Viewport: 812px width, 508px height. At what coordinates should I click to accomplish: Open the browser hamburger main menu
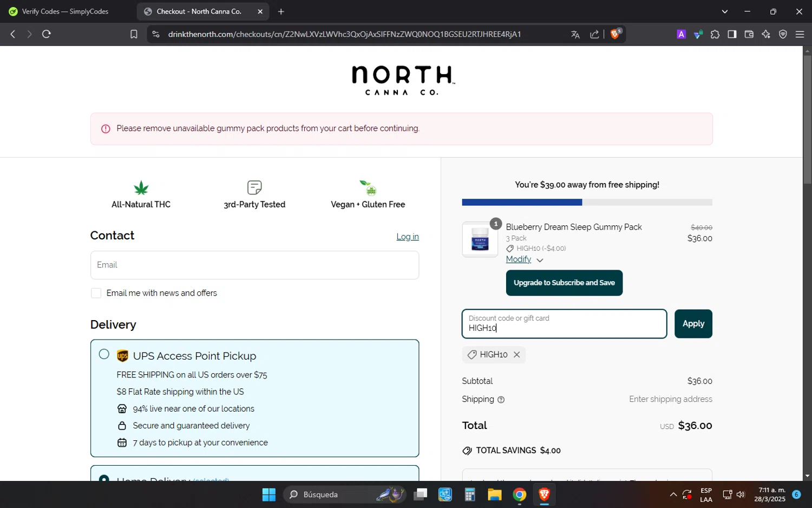point(800,34)
